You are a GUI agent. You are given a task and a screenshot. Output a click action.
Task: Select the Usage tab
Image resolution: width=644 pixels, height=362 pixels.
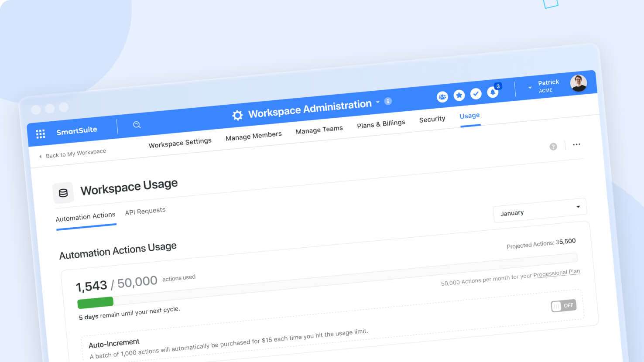[469, 116]
